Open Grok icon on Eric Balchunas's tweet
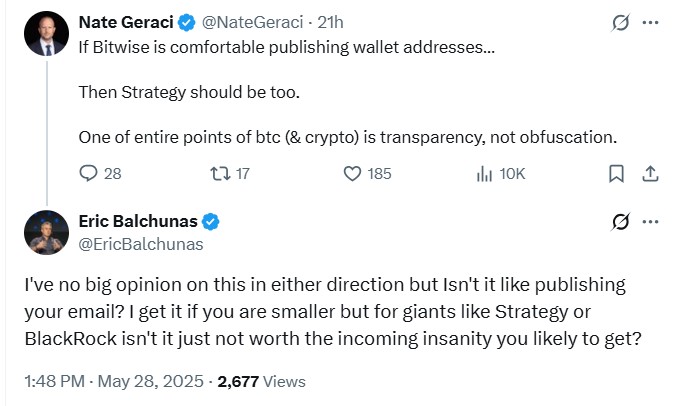679x406 pixels. [619, 221]
